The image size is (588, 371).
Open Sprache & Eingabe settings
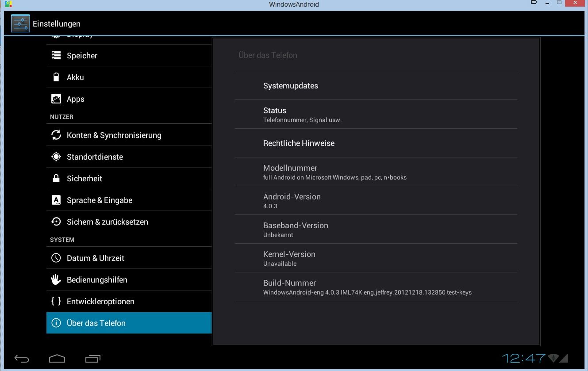click(x=100, y=200)
